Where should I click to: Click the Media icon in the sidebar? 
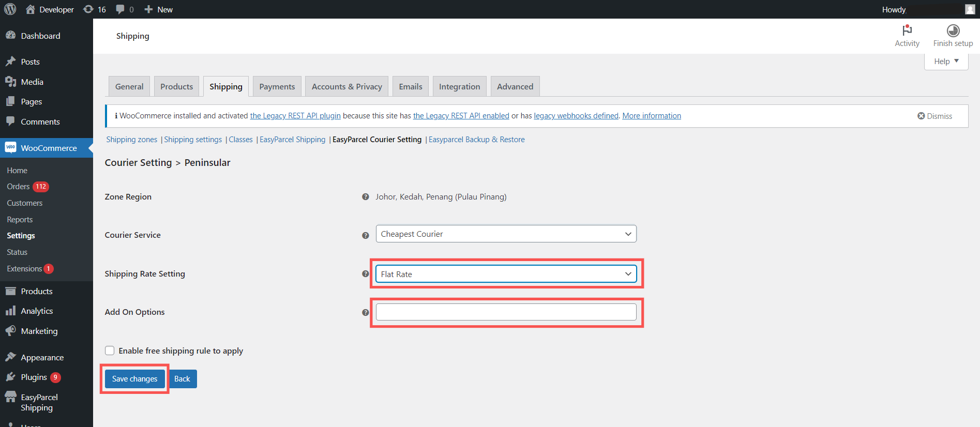[x=10, y=82]
